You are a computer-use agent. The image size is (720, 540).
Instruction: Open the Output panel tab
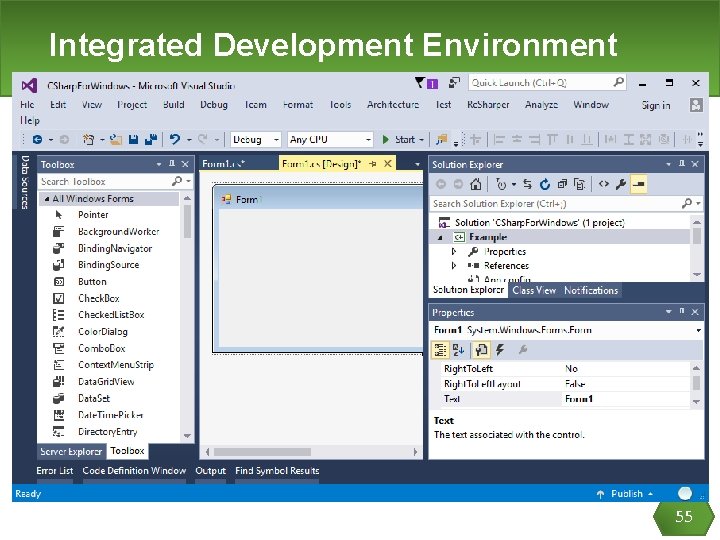[211, 471]
